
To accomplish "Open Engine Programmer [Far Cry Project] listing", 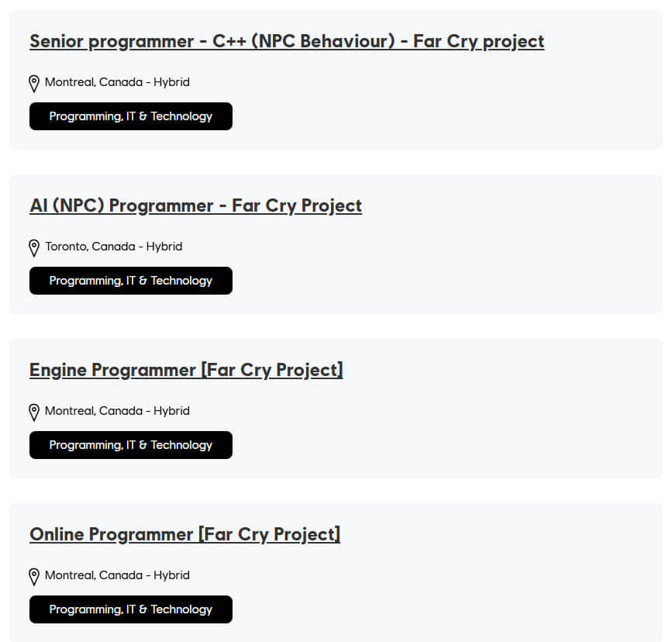I will (186, 370).
